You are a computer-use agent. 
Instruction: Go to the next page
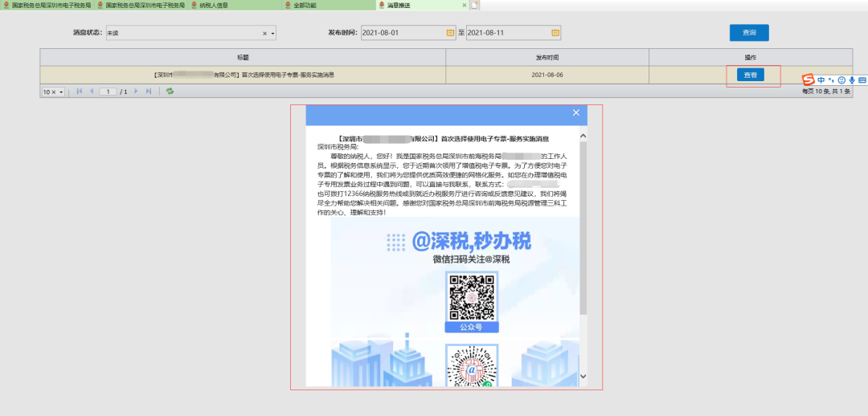pyautogui.click(x=136, y=92)
